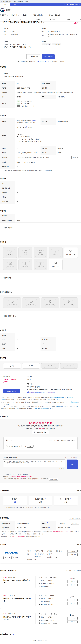This screenshot has width=81, height=644.
Task: Select the 근무조건 section tab
Action: [x=23, y=19]
